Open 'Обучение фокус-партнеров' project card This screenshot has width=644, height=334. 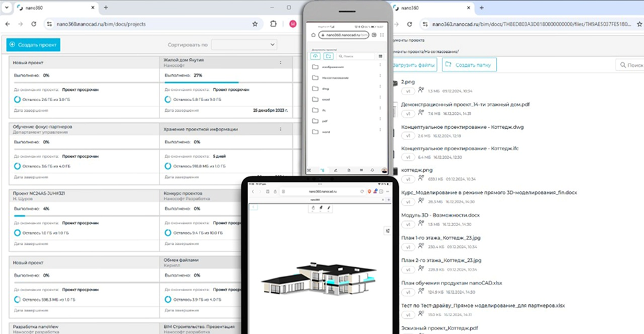click(42, 127)
